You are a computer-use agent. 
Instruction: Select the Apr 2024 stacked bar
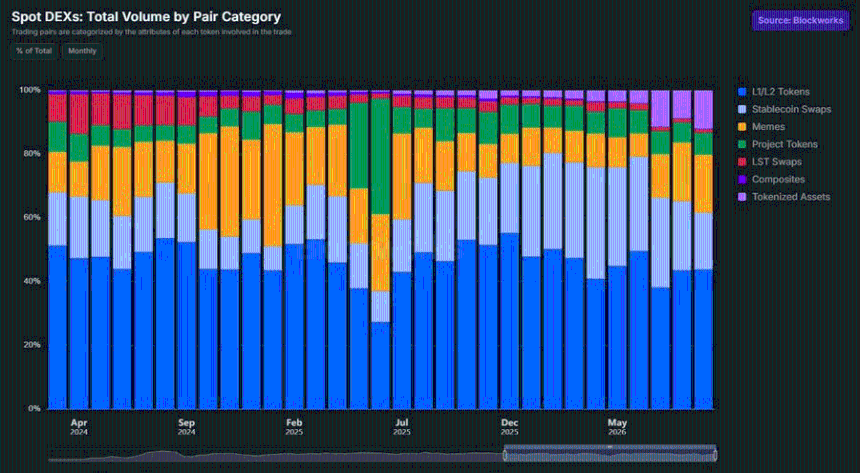pos(79,250)
